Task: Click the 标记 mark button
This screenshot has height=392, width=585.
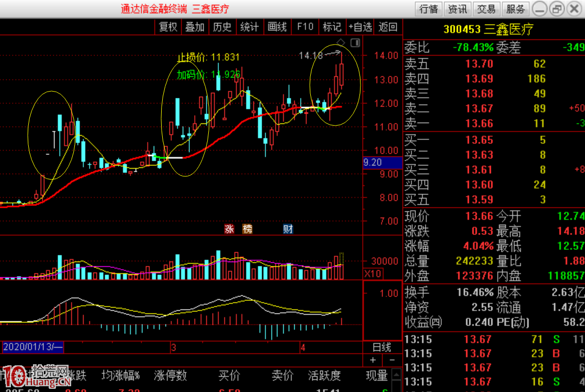Action: [x=332, y=27]
